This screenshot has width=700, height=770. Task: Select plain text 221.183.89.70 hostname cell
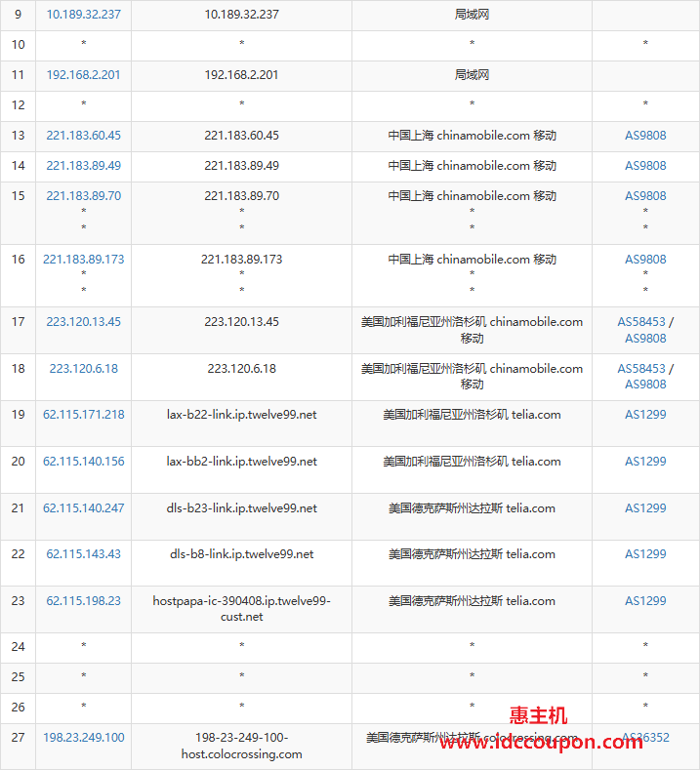(x=242, y=195)
